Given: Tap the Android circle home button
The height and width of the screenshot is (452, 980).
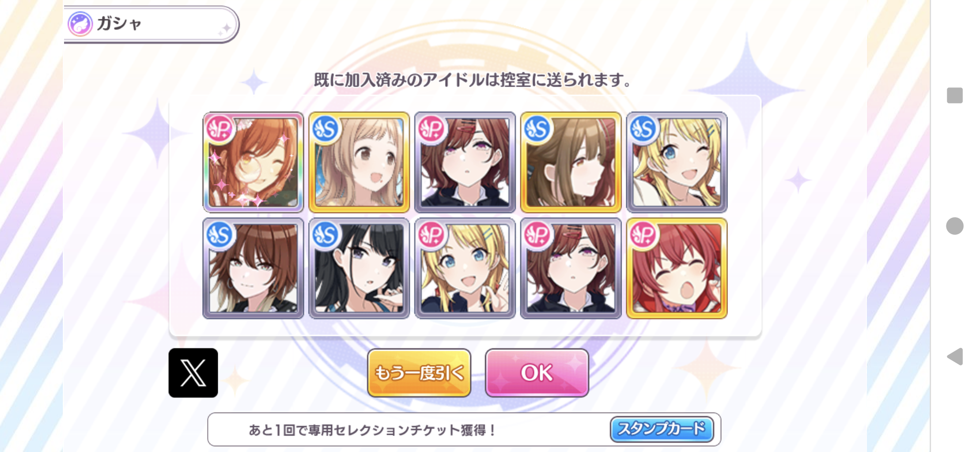Looking at the screenshot, I should pyautogui.click(x=954, y=226).
